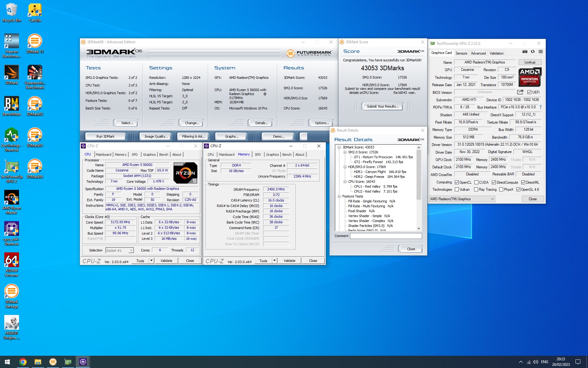Toggle UEFI checkbox in GPU-Z
Screen dimensions: 588x368
(x=529, y=92)
